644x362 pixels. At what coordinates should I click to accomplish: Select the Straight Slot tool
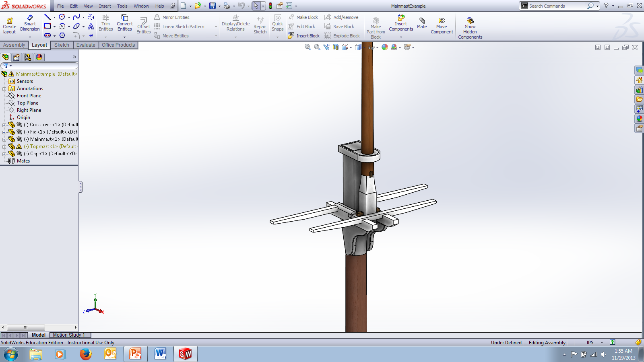pos(47,35)
